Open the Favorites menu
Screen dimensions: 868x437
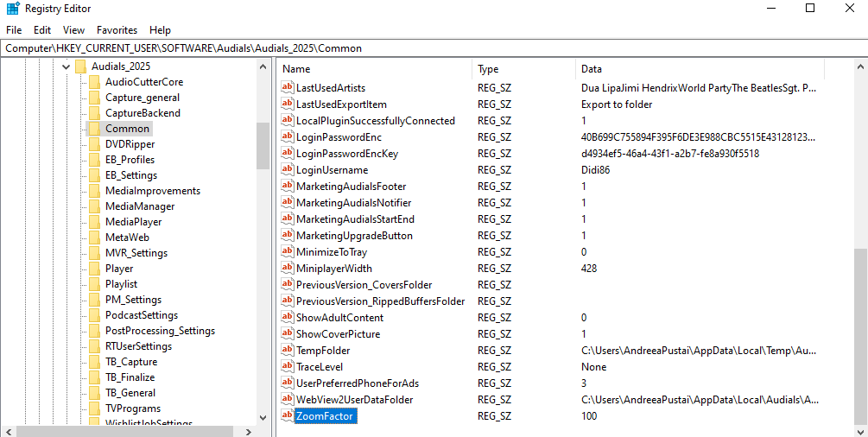(117, 30)
